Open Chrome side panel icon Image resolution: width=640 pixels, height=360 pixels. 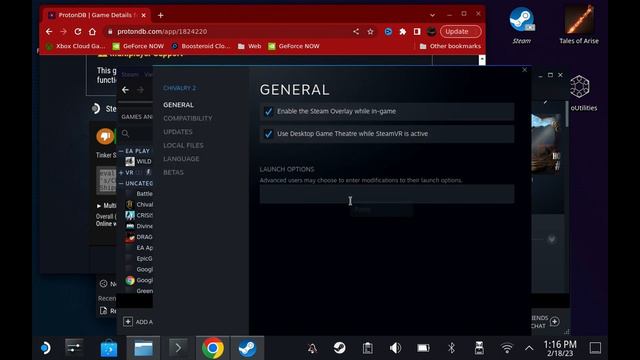tap(417, 31)
